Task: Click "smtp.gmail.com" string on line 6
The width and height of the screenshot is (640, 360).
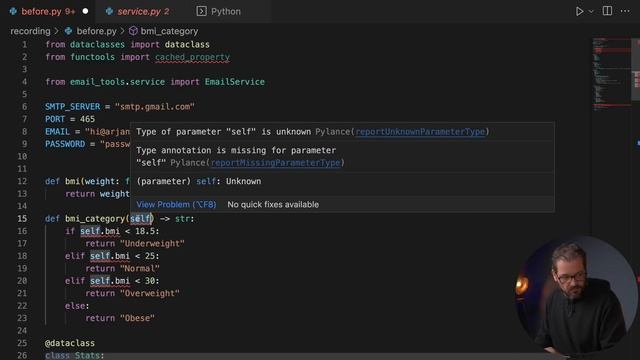Action: coord(155,107)
